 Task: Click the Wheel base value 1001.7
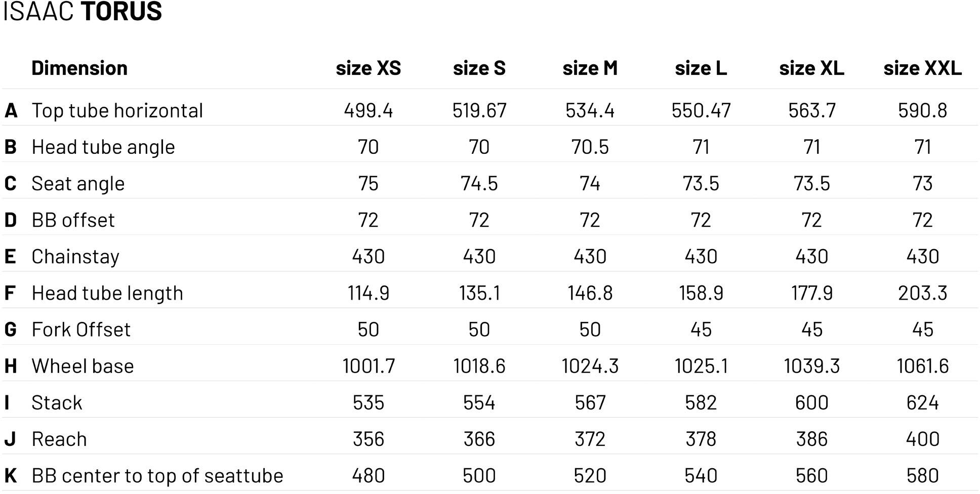click(368, 366)
